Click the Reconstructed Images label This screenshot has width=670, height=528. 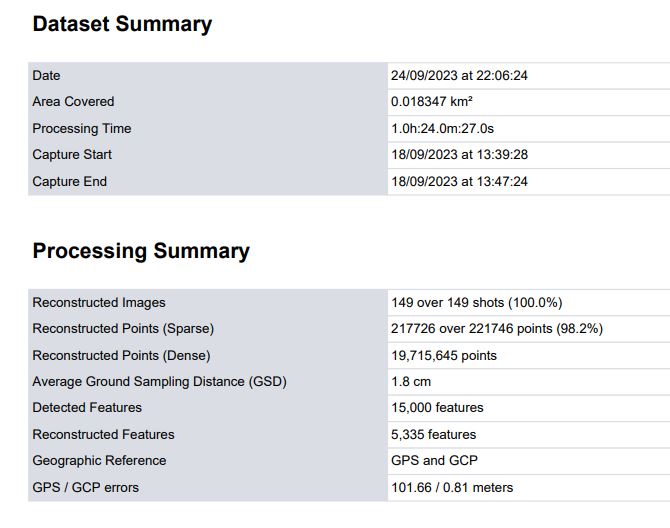pyautogui.click(x=99, y=303)
